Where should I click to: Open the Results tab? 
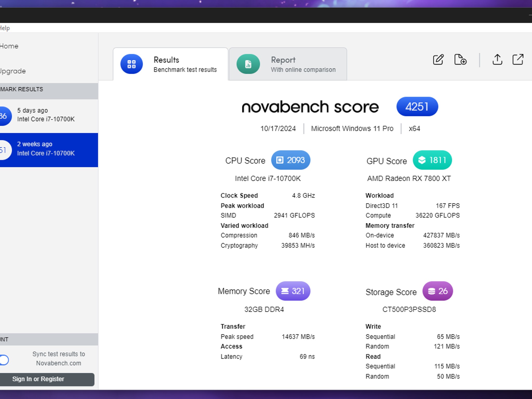(x=170, y=64)
